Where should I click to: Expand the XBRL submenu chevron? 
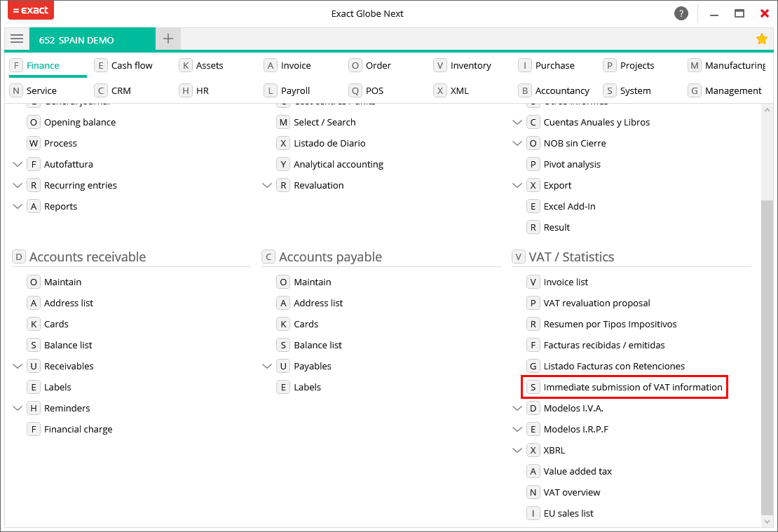[517, 450]
